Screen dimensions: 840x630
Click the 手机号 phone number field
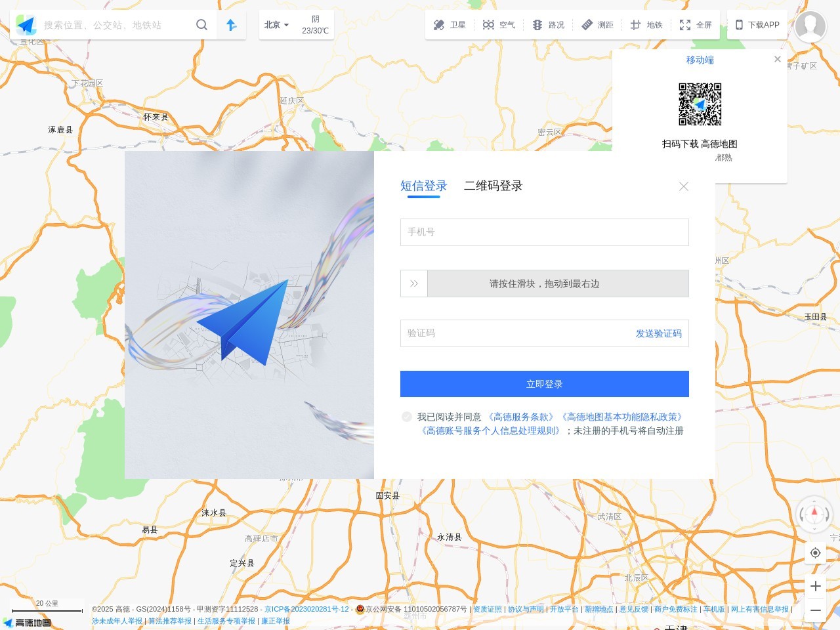coord(544,232)
